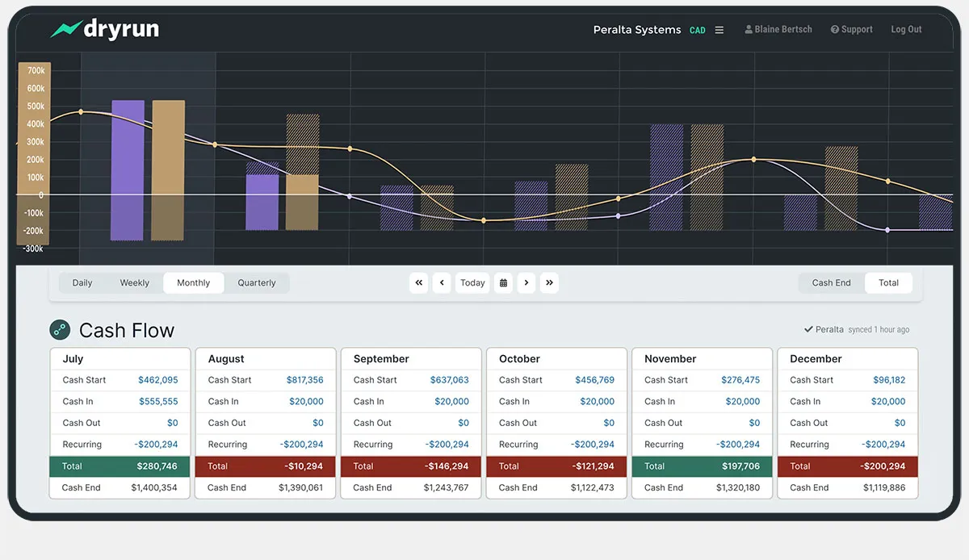Jump forward with the double-right arrow
The height and width of the screenshot is (560, 969).
549,283
